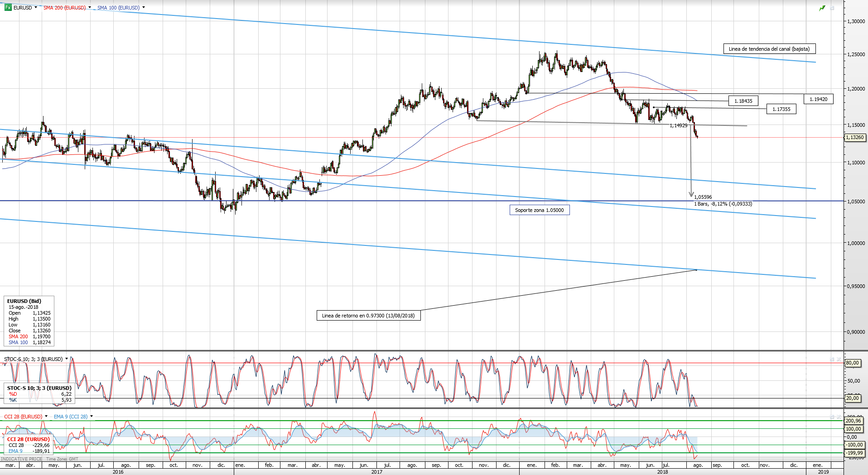The height and width of the screenshot is (475, 868).
Task: Click the 1.18435 price level label
Action: click(743, 101)
